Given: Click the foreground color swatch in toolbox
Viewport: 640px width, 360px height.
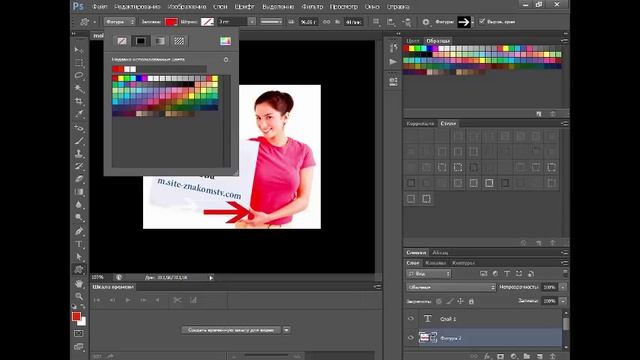Looking at the screenshot, I should [76, 316].
